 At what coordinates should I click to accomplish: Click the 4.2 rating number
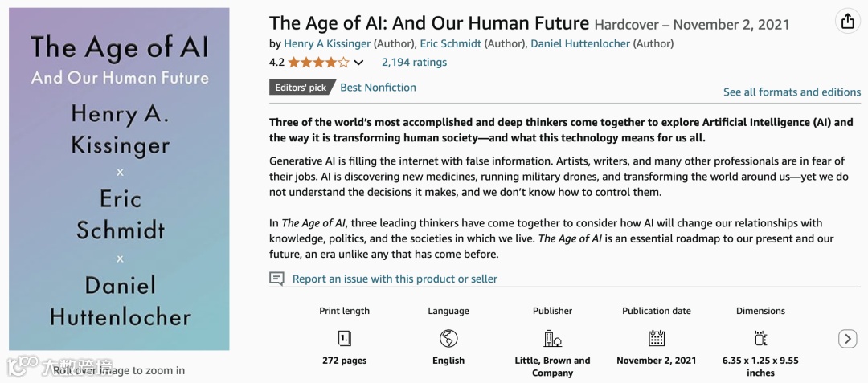(x=276, y=63)
